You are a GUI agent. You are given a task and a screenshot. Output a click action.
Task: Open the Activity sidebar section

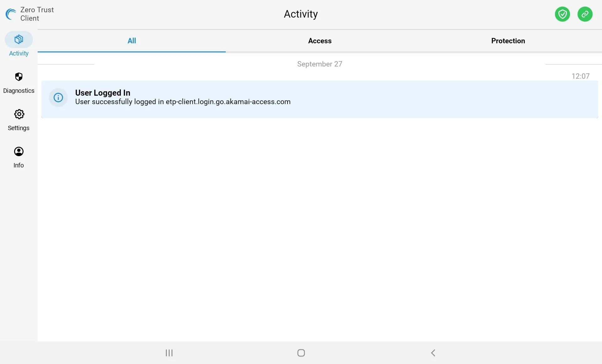pos(18,44)
